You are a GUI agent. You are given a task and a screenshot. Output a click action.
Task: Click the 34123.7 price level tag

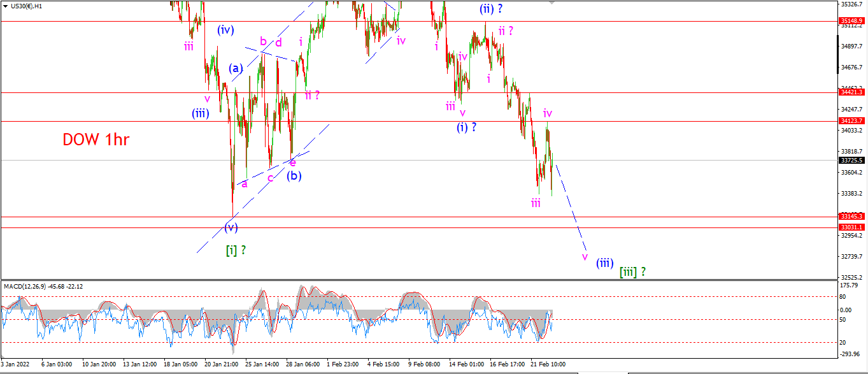853,120
